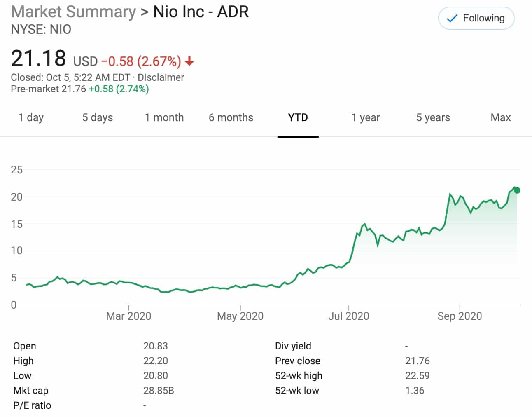Click the green endpoint dot on chart

coord(517,190)
